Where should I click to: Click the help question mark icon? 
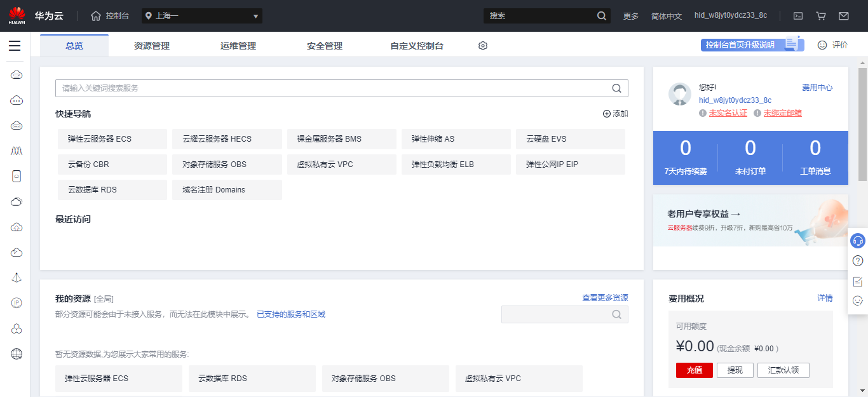[857, 260]
